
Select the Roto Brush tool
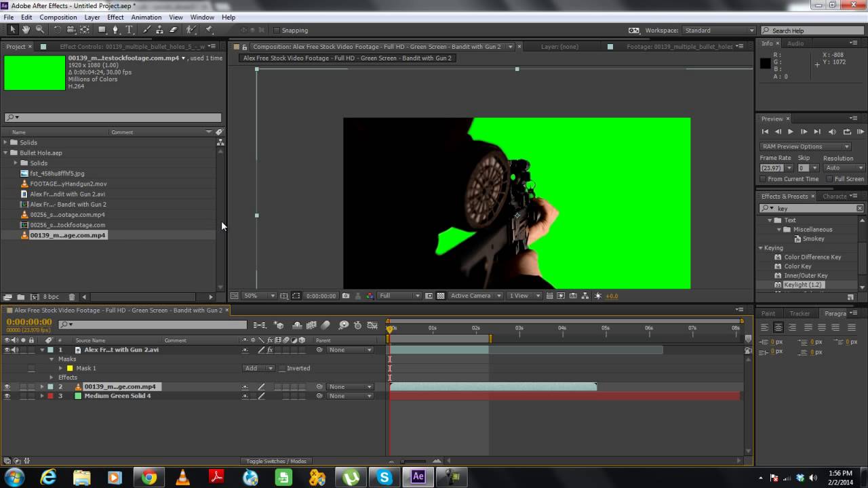[x=191, y=30]
